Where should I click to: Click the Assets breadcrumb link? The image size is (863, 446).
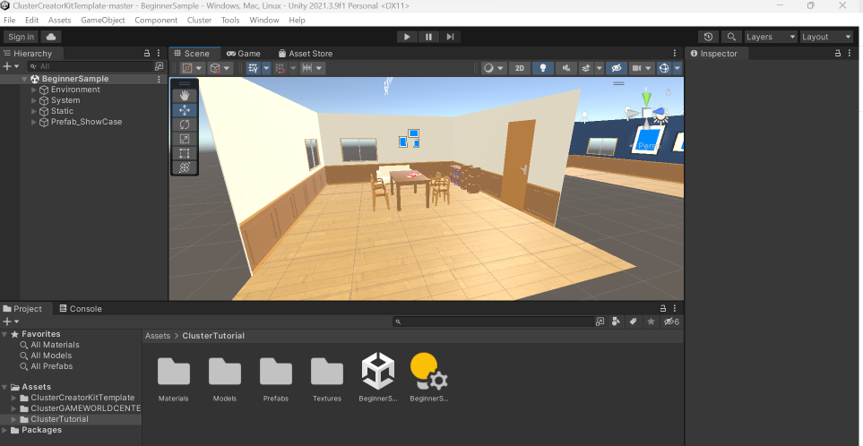(157, 336)
